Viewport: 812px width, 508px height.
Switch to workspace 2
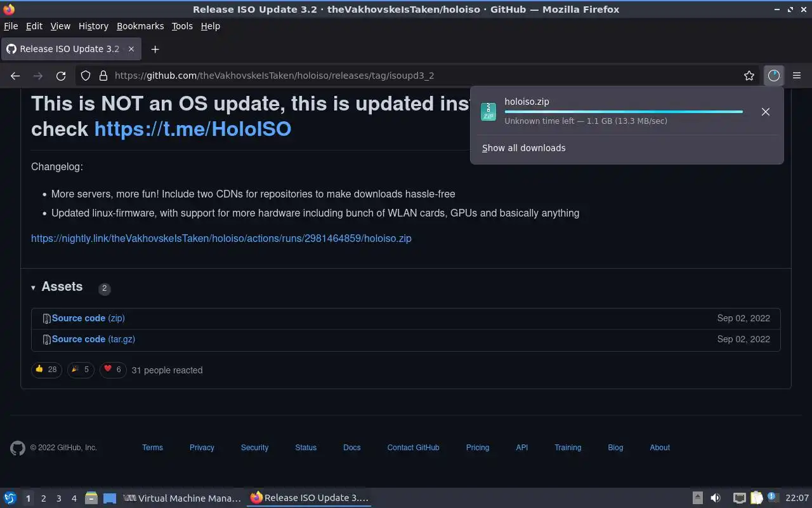(x=43, y=498)
